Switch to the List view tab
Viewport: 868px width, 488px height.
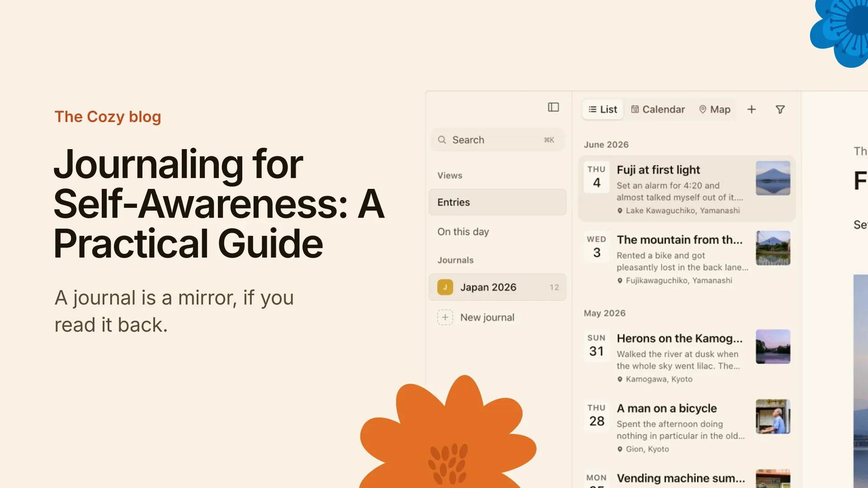[603, 109]
